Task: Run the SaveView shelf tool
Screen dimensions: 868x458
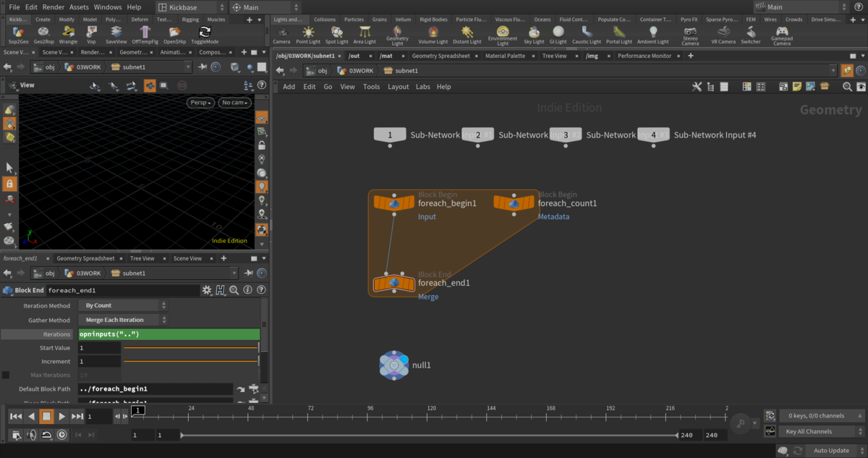Action: [116, 35]
